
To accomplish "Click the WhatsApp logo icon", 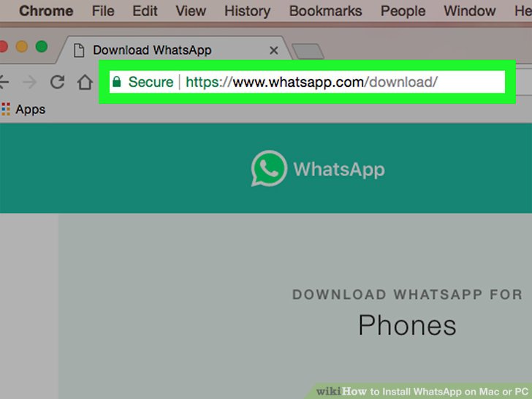I will pyautogui.click(x=269, y=168).
